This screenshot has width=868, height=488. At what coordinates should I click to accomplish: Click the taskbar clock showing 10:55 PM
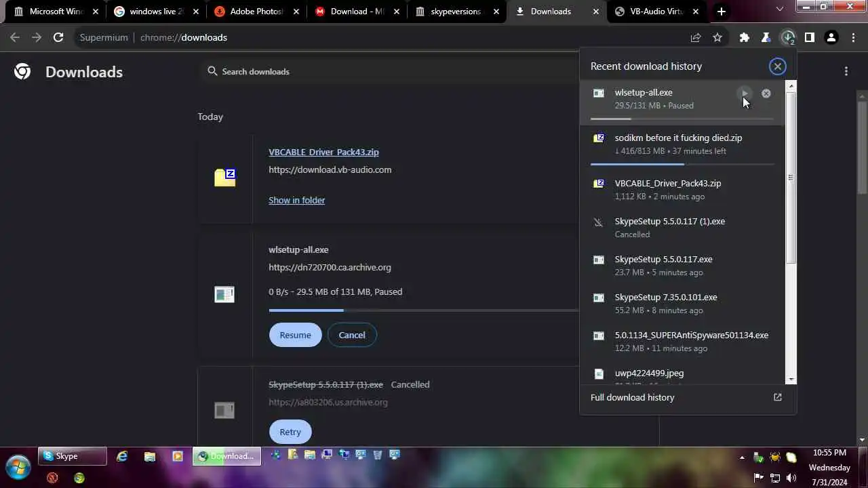tap(829, 468)
